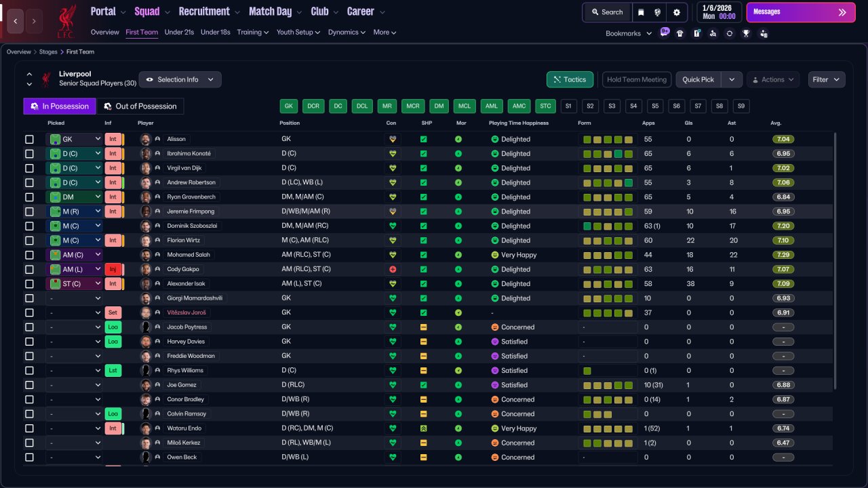868x488 pixels.
Task: Click the Int status badge for Florian Wirtz
Action: click(113, 241)
